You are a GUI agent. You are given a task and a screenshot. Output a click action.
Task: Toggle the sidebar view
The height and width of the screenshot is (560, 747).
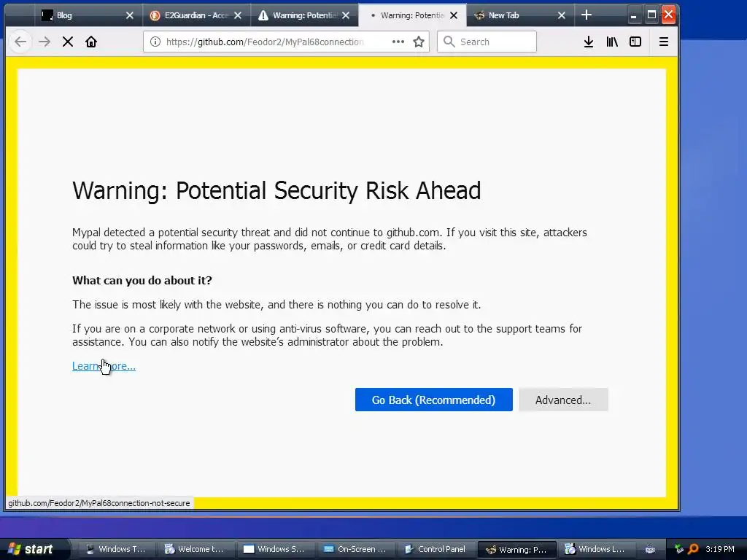coord(635,42)
